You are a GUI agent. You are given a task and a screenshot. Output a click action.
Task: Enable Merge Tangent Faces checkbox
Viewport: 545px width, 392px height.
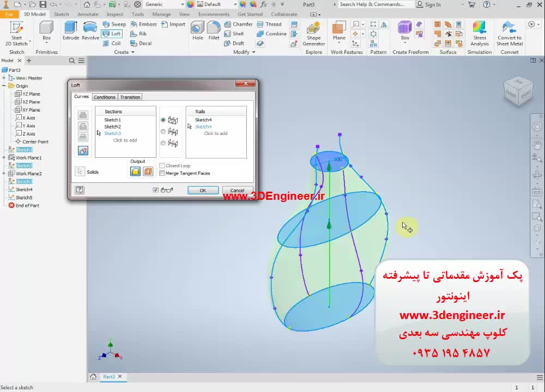pyautogui.click(x=162, y=173)
